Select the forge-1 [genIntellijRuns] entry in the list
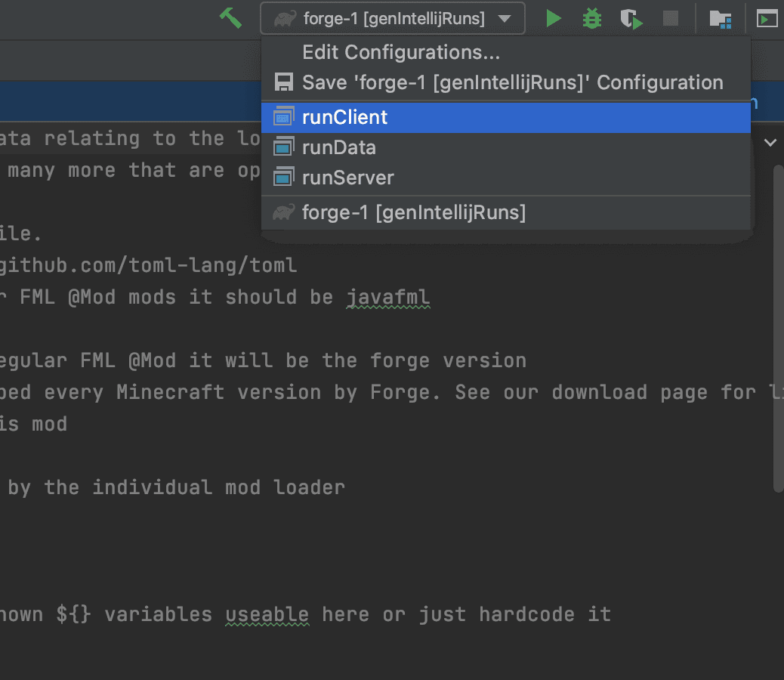This screenshot has width=784, height=680. pos(505,212)
